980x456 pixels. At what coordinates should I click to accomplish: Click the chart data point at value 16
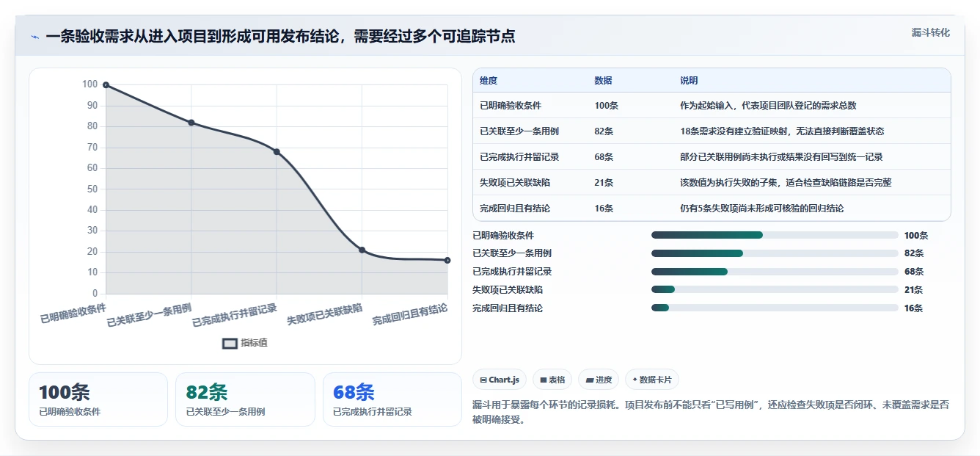click(447, 261)
